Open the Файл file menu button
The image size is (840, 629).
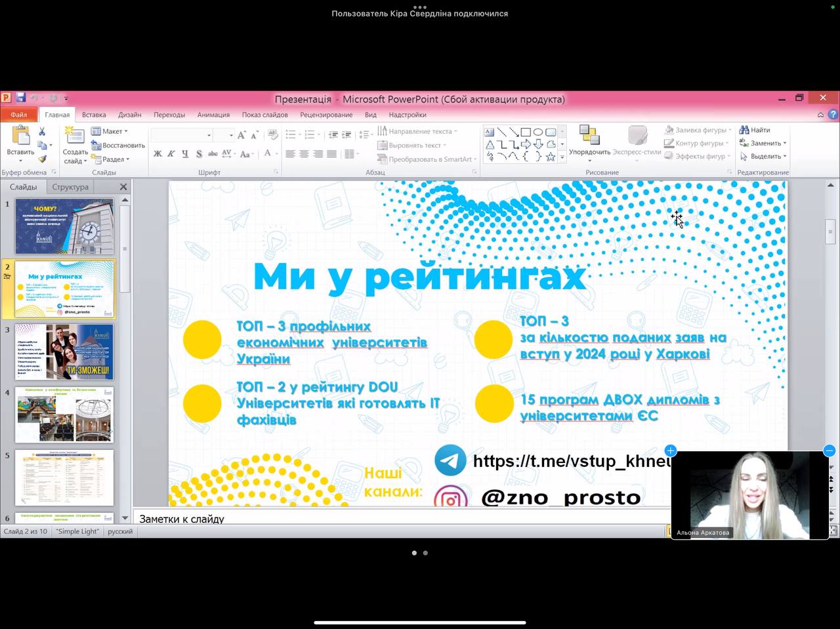tap(18, 115)
